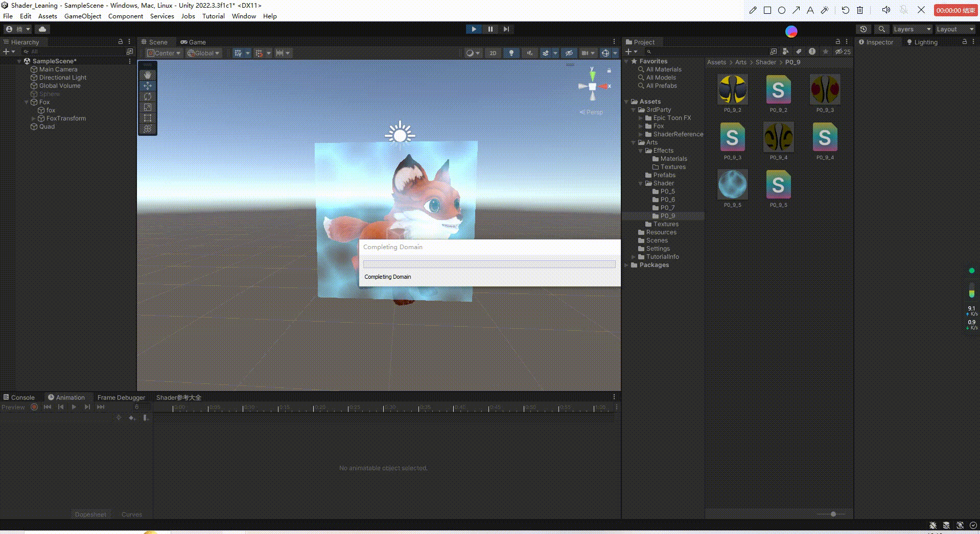Toggle 2D view mode in Scene

click(493, 53)
